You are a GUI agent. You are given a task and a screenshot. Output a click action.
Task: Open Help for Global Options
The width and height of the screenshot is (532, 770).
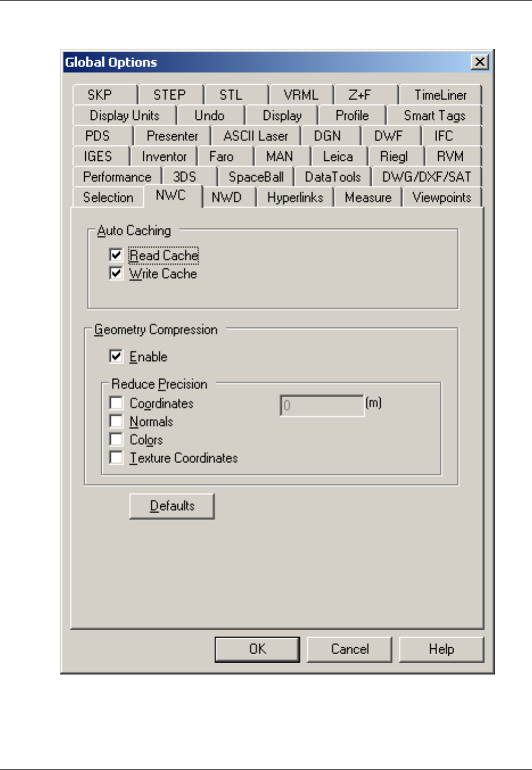pos(442,649)
